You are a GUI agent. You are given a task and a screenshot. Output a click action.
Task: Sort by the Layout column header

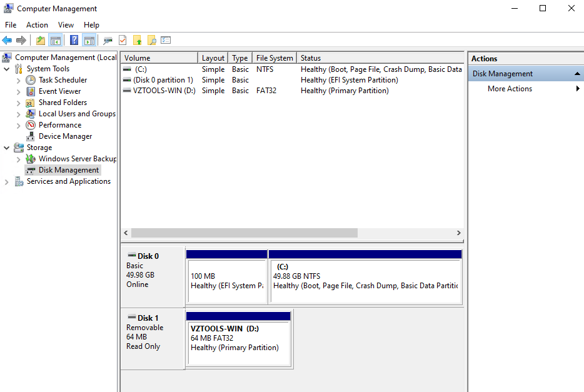click(x=213, y=58)
